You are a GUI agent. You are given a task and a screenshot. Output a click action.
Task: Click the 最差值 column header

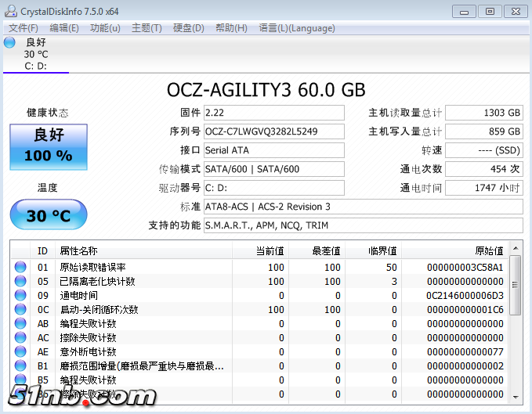click(x=317, y=251)
